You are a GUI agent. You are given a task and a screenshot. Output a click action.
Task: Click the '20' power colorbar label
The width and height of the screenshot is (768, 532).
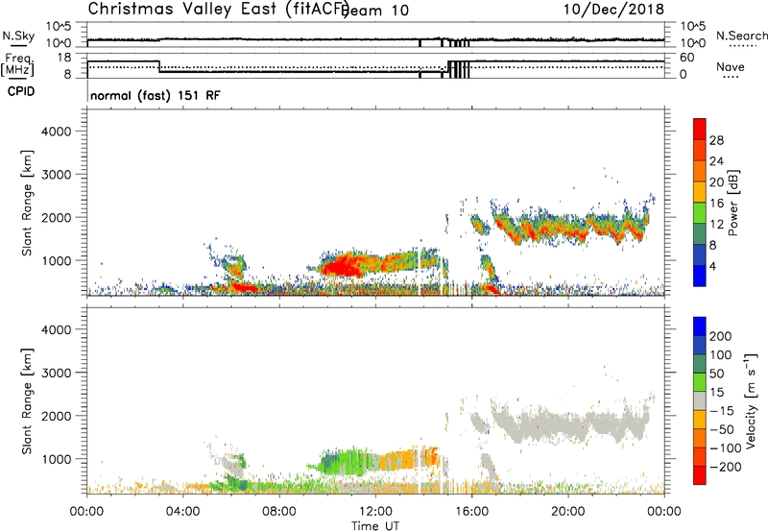click(x=716, y=182)
